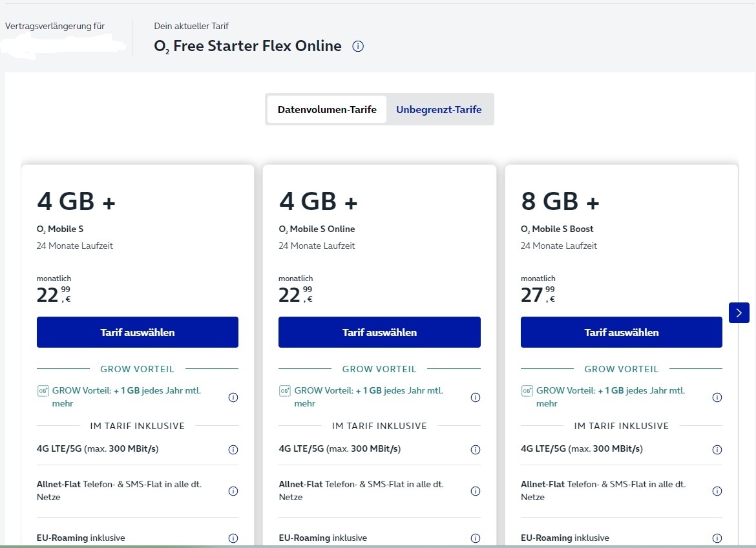
Task: Select tariff O2 Mobile S Boost with Tarif auswählen
Action: 622,332
